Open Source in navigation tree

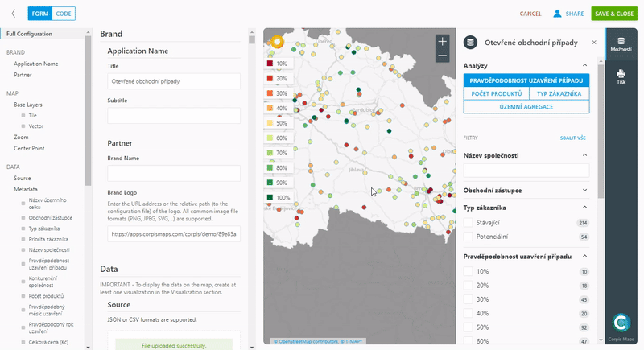[23, 178]
